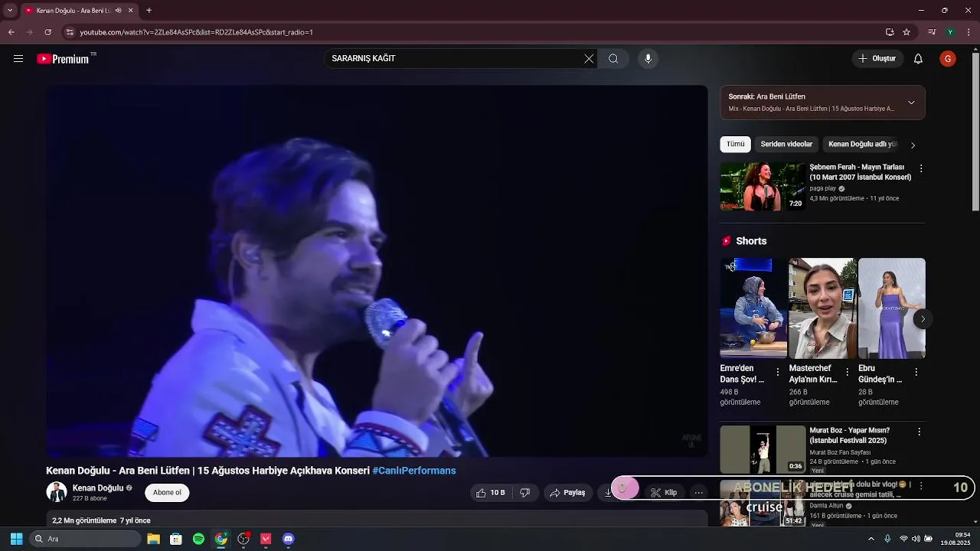Open options for Murat Boz video
Viewport: 980px width, 551px height.
coord(920,432)
